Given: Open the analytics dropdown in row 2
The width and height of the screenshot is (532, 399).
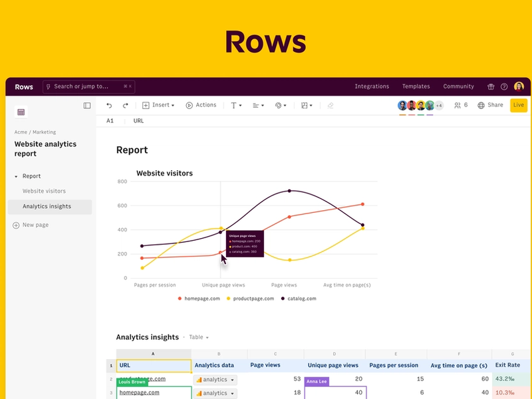Looking at the screenshot, I should [215, 380].
